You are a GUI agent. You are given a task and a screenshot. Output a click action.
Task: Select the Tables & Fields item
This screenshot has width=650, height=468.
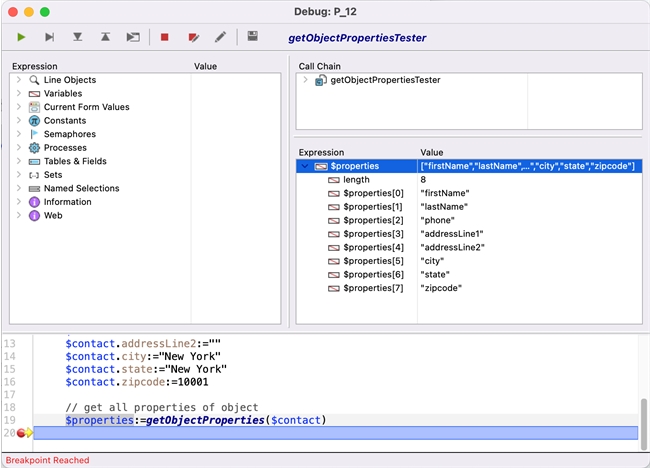(x=74, y=161)
